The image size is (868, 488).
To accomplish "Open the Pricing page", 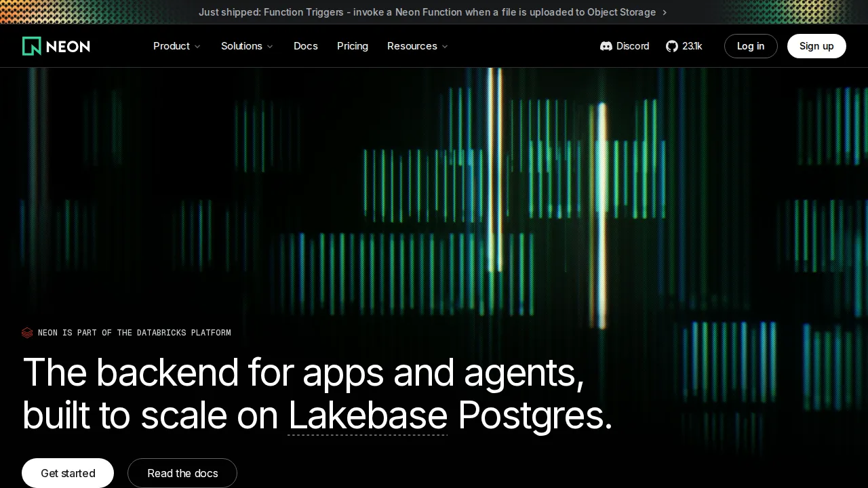I will (x=353, y=46).
